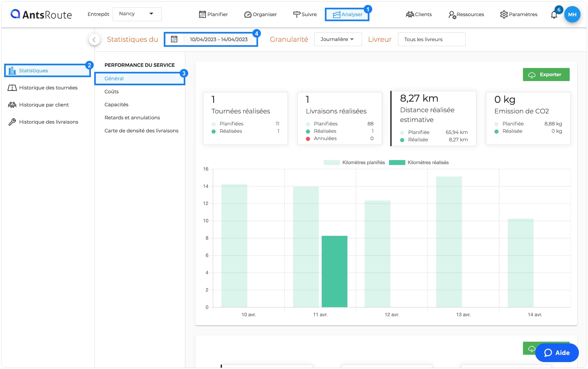The height and width of the screenshot is (369, 588).
Task: Click the 65,94 km planned distance value
Action: coord(456,132)
